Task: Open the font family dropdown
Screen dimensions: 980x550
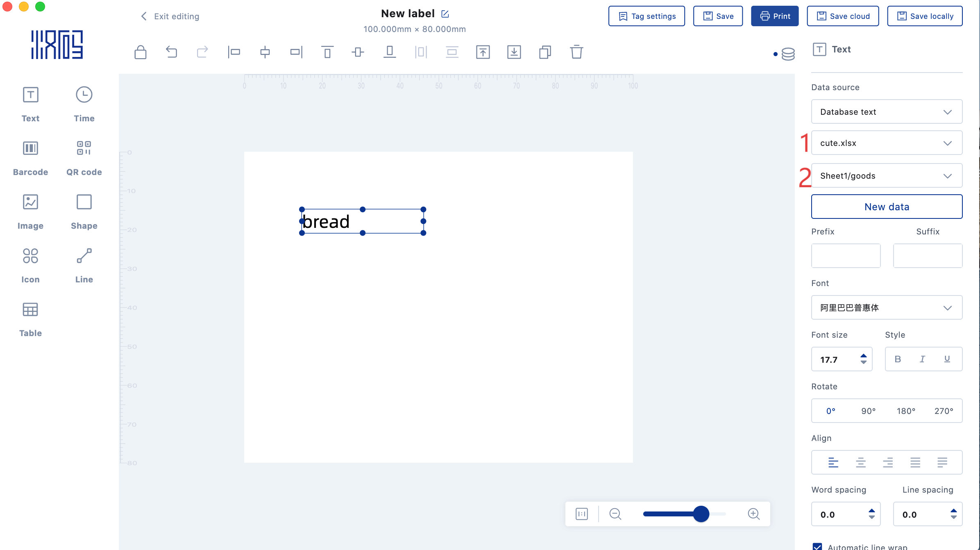Action: pyautogui.click(x=887, y=308)
